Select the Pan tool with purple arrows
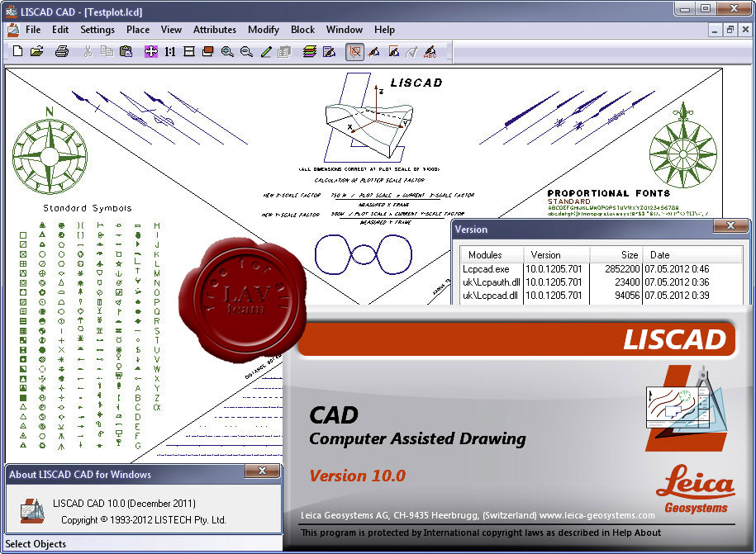756x554 pixels. point(151,51)
